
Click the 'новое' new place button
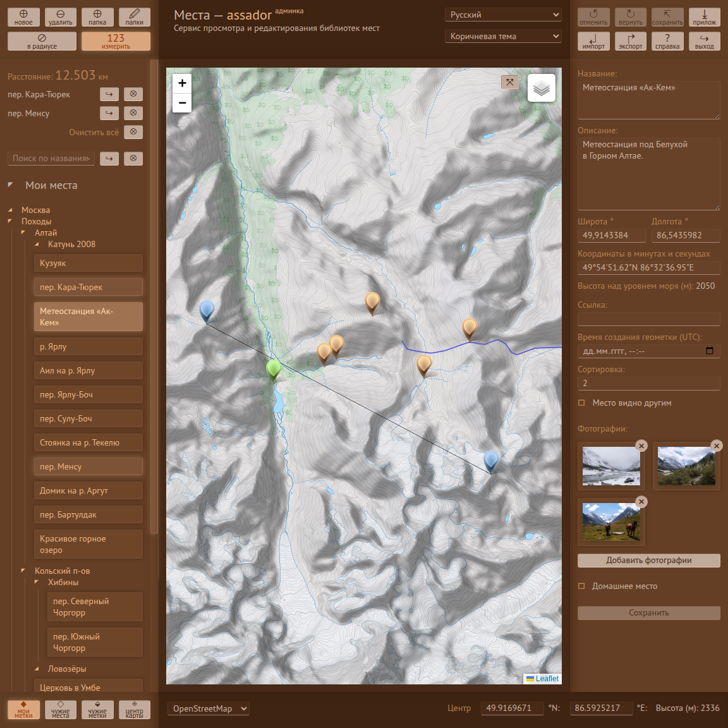[23, 17]
